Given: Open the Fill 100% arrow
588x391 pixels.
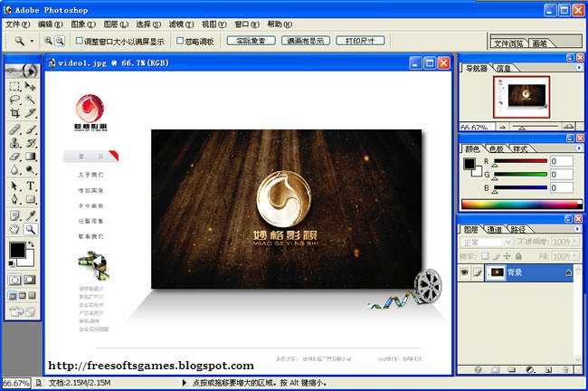Looking at the screenshot, I should point(574,257).
